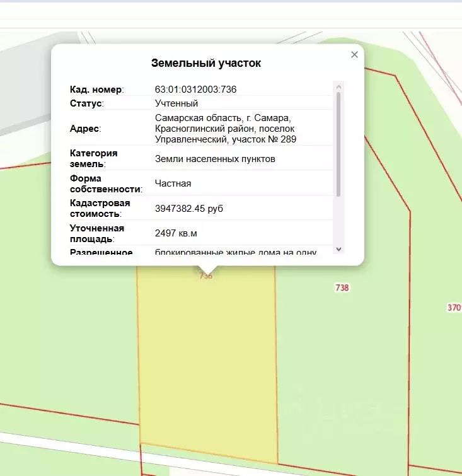The image size is (462, 476).
Task: Click the partially visible 370 parcel label
Action: (x=454, y=308)
